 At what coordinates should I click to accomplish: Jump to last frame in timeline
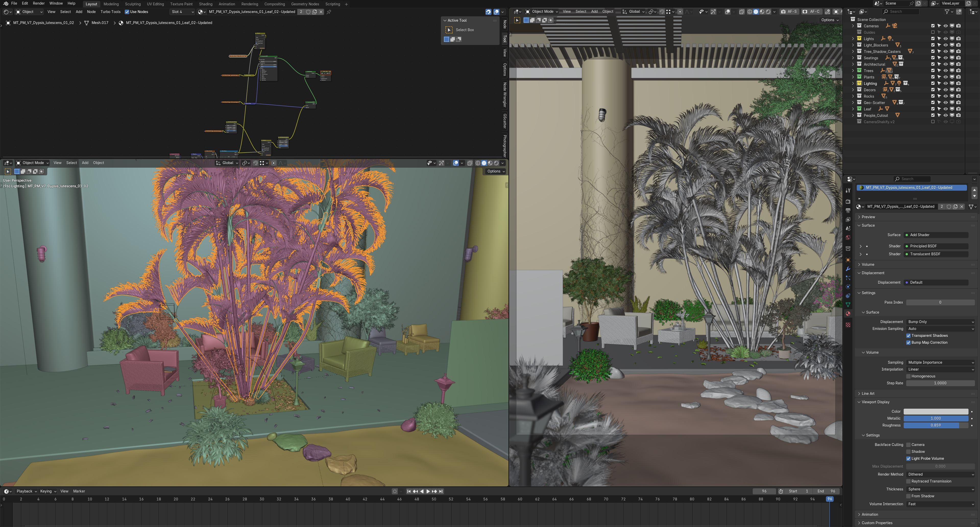click(441, 491)
